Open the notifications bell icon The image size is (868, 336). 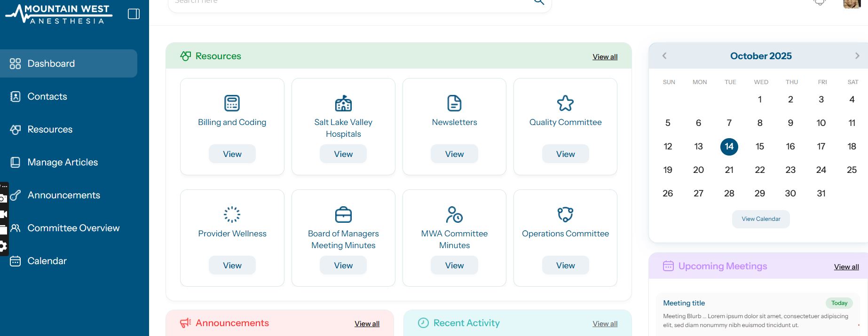coord(820,2)
